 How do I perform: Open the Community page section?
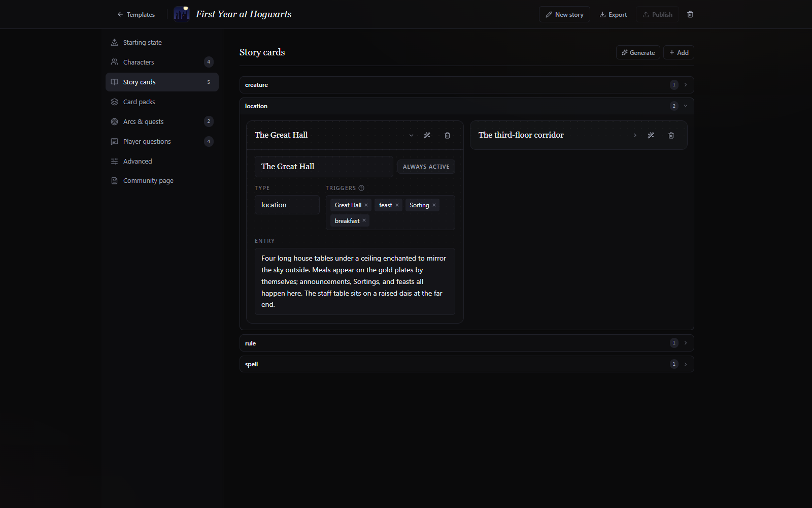(162, 180)
